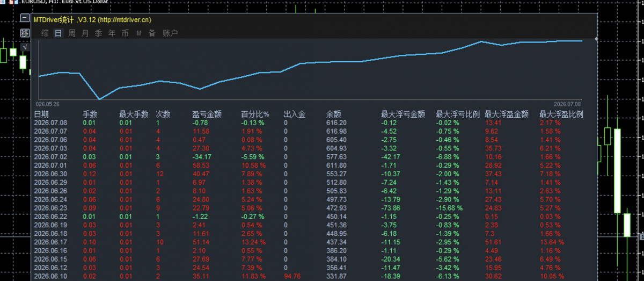
Task: Click the 58.53 profit amount cell
Action: [200, 165]
